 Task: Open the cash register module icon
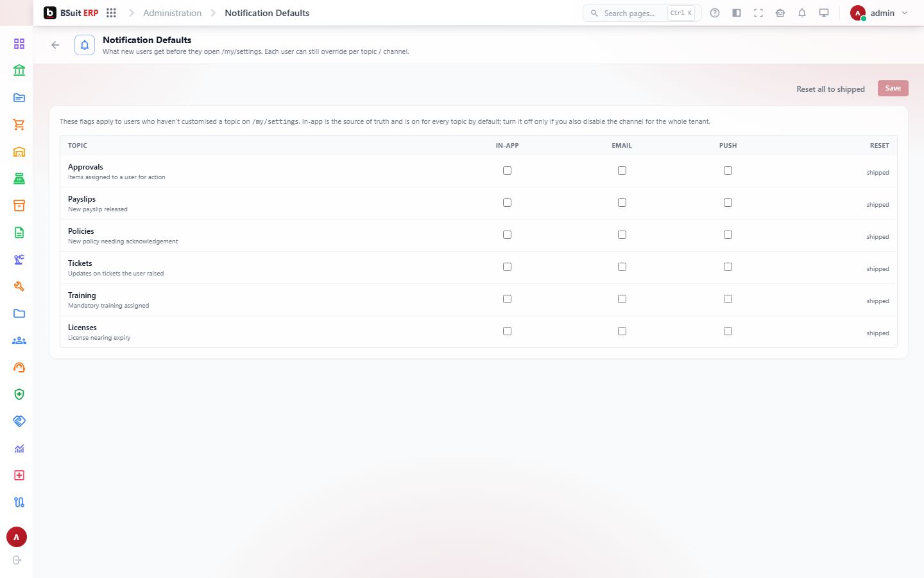pyautogui.click(x=19, y=179)
